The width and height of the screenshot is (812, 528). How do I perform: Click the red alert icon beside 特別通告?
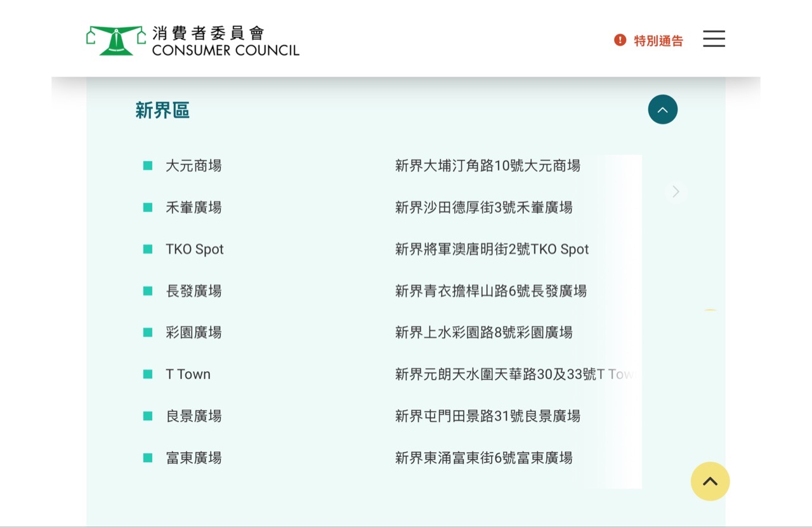coord(620,40)
